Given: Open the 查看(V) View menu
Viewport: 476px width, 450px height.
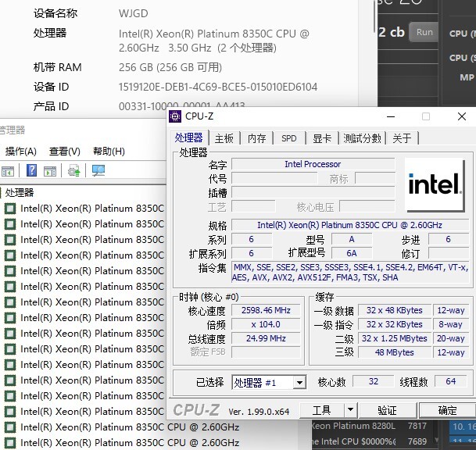Looking at the screenshot, I should pyautogui.click(x=65, y=151).
